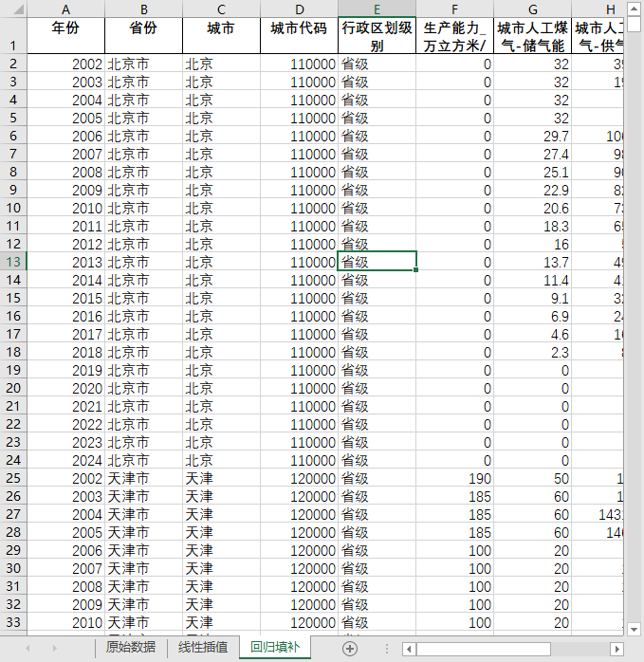Go to next sheet tab arrow
Viewport: 644px width, 662px height.
pyautogui.click(x=54, y=648)
